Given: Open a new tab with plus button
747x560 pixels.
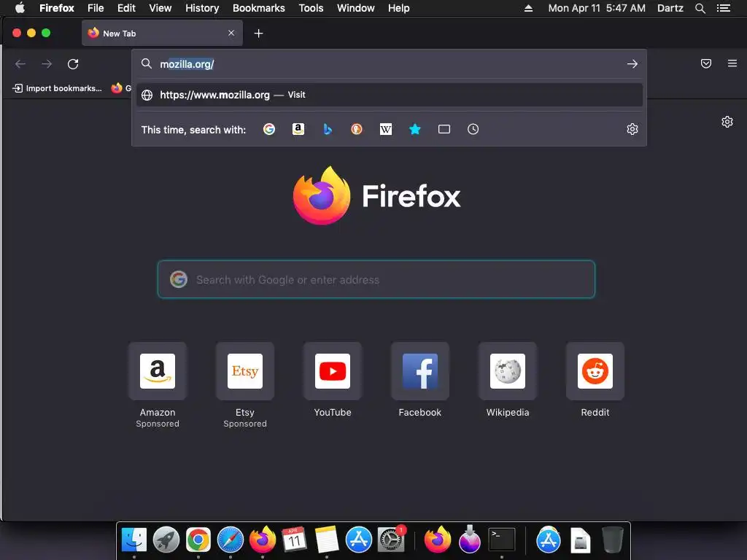Looking at the screenshot, I should pos(259,34).
